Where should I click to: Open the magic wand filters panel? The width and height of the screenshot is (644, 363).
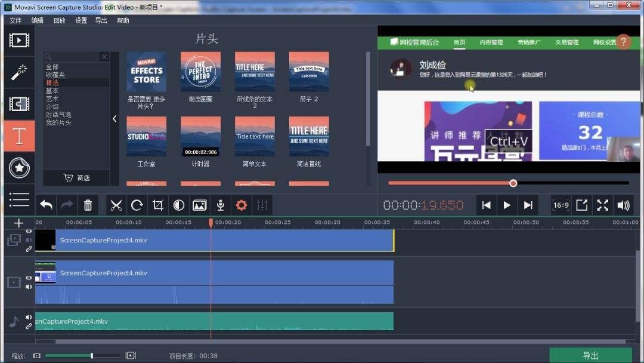point(19,72)
